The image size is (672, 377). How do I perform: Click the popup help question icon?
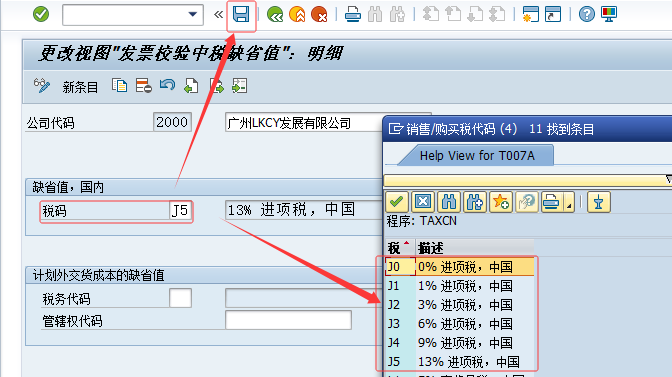click(527, 202)
